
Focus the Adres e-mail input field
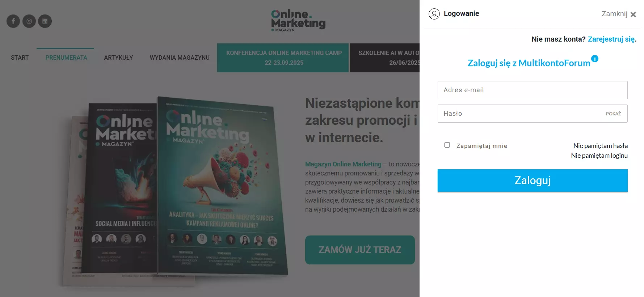[x=533, y=90]
